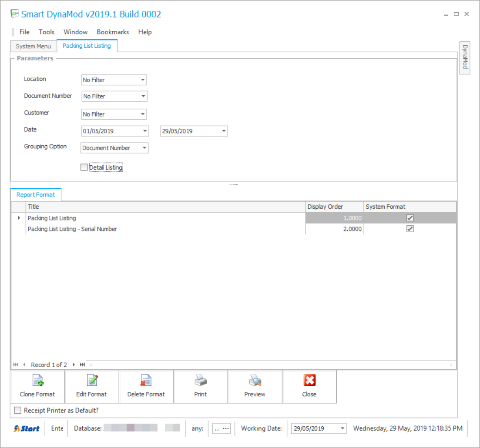
Task: Click the Display Order value 1.0000
Action: (352, 218)
